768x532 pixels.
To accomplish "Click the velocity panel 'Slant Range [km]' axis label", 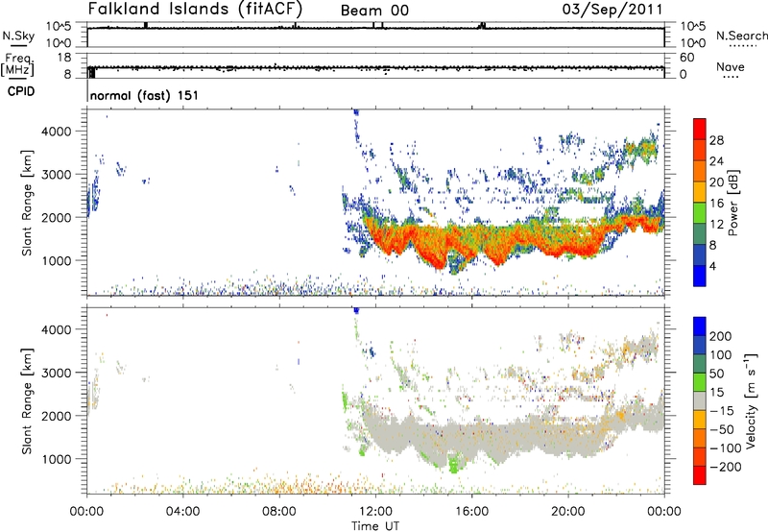I will coord(27,400).
